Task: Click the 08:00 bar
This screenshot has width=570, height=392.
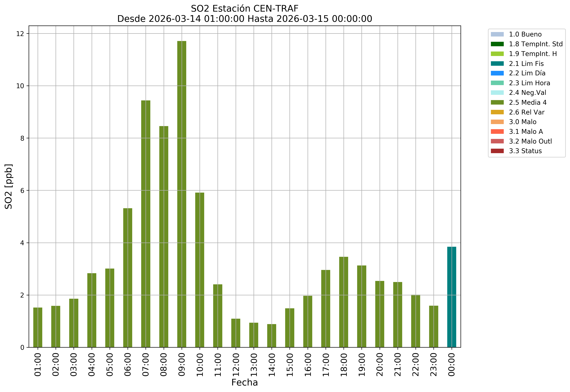Action: (x=164, y=237)
